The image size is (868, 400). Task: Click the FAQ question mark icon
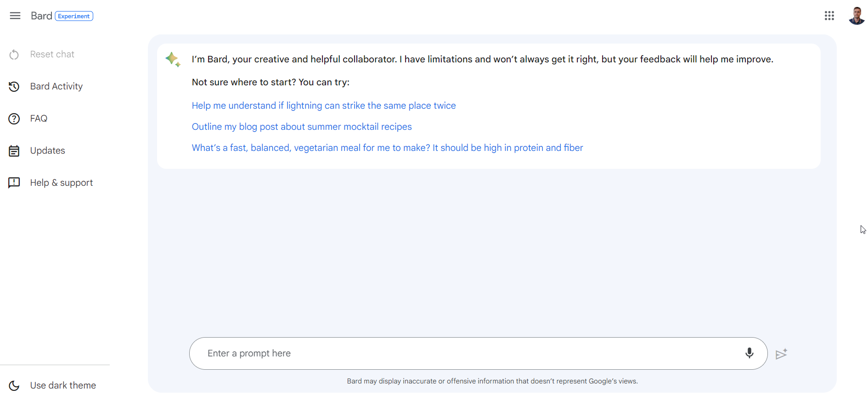14,119
